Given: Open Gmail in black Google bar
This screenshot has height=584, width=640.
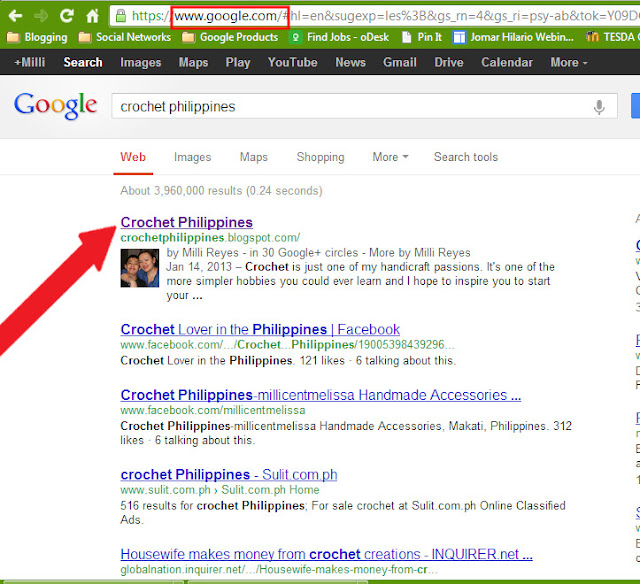Looking at the screenshot, I should [400, 62].
